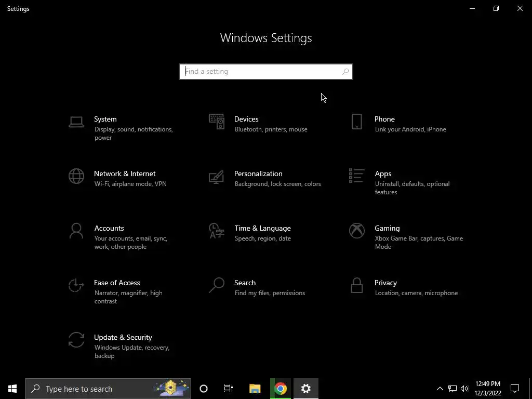Click 'Uninstall, defaults, optional features' text
This screenshot has height=399, width=532.
click(x=412, y=188)
